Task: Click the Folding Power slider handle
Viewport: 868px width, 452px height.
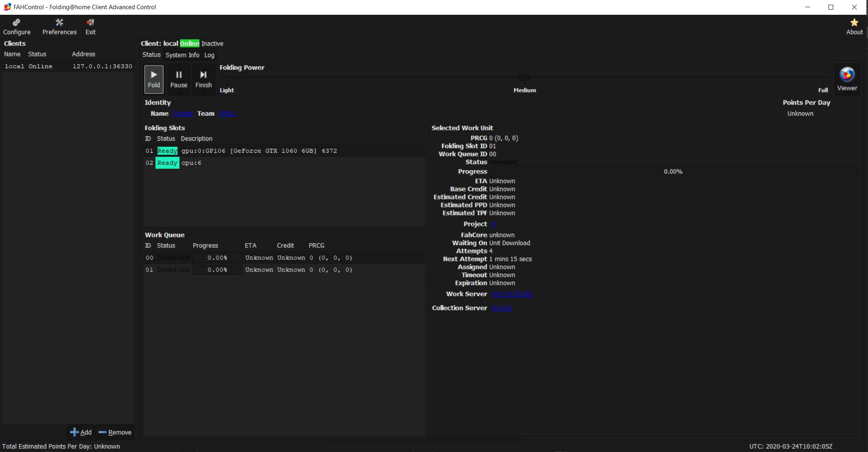Action: 524,77
